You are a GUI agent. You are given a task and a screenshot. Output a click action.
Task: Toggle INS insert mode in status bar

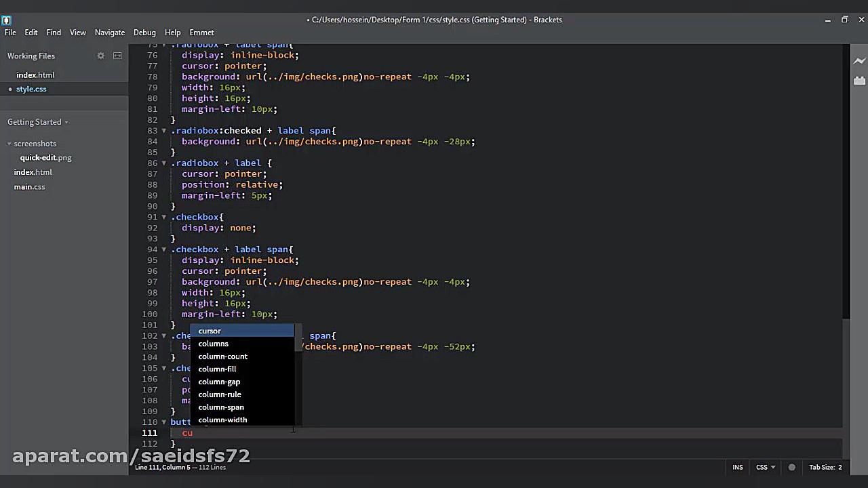[x=737, y=467]
